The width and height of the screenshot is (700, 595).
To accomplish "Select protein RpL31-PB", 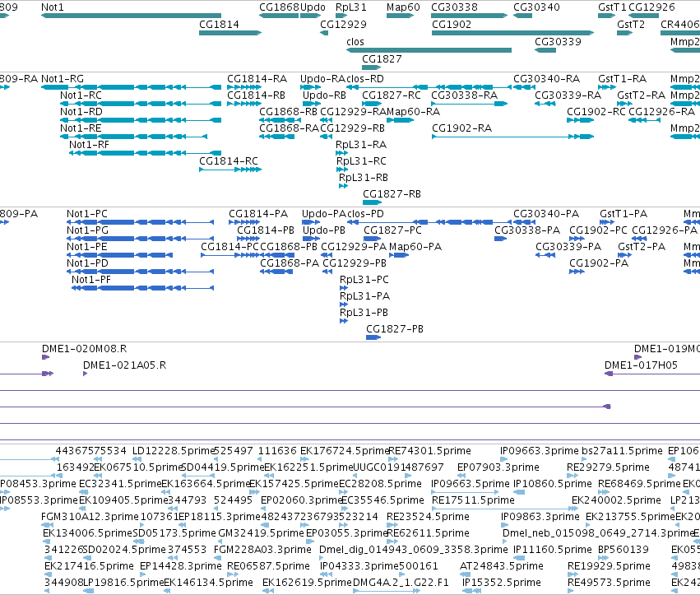I will (344, 321).
